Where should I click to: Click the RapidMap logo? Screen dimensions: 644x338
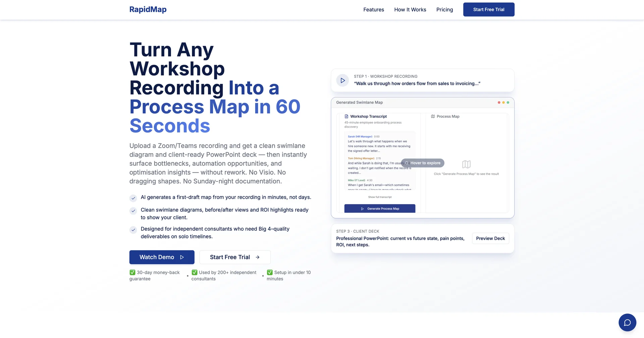point(148,10)
